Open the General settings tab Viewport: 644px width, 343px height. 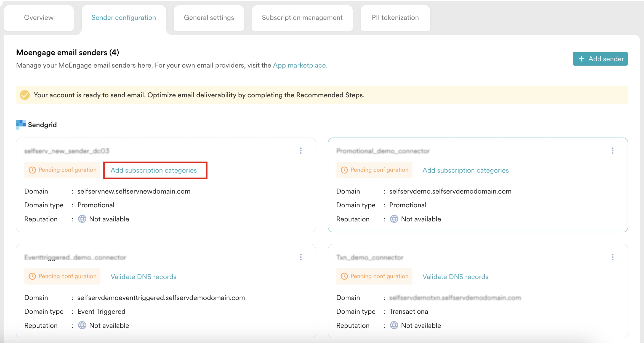click(209, 18)
